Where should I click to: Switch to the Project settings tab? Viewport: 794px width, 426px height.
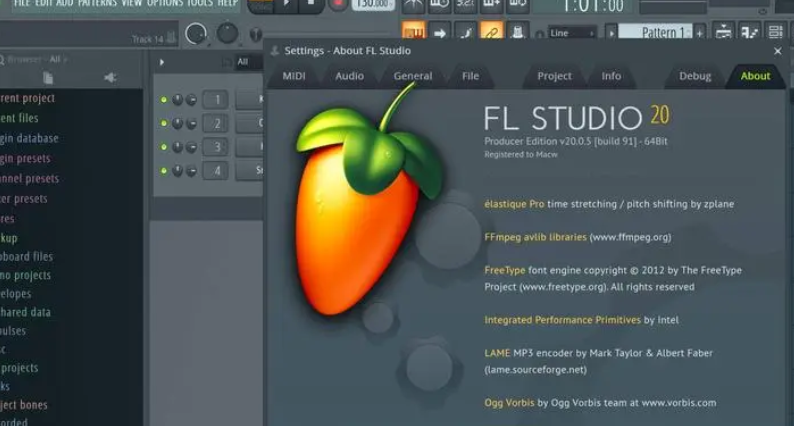(554, 76)
